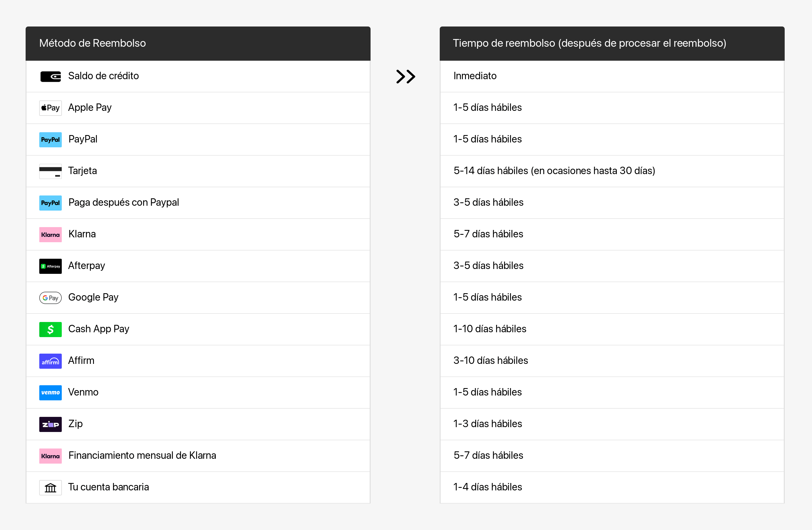
Task: Click the Inmediato refund time text
Action: 475,76
